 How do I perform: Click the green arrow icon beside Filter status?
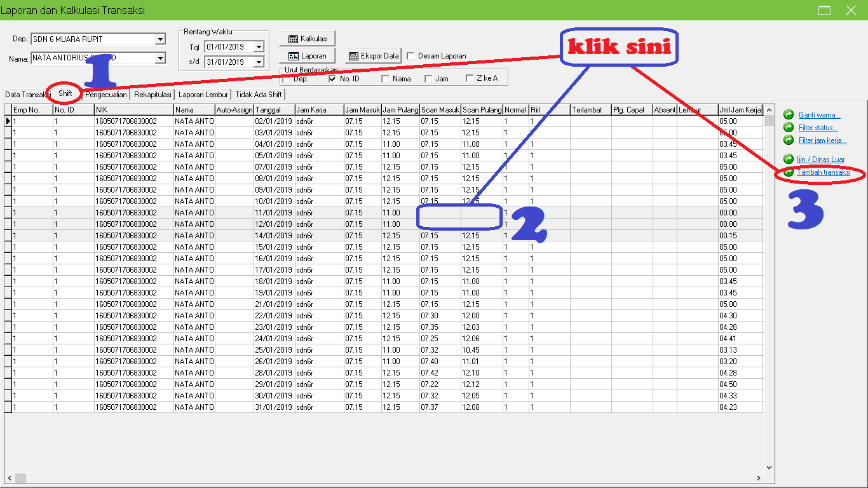click(x=789, y=127)
